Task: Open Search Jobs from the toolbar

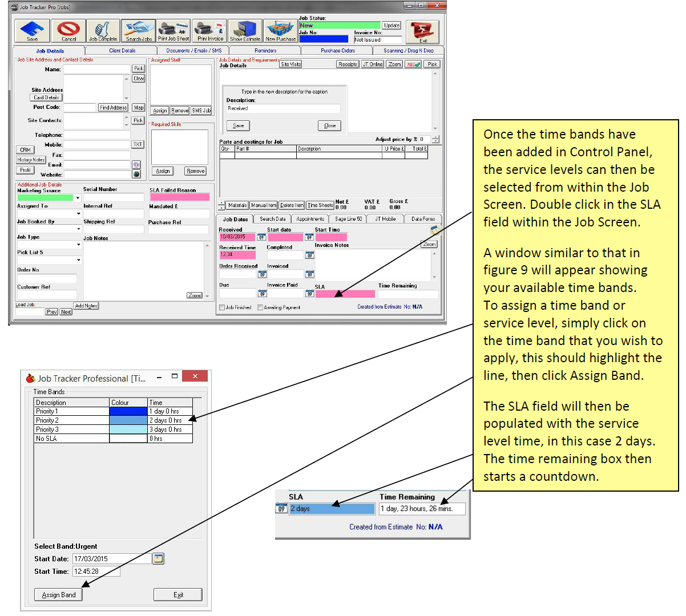Action: pos(139,31)
